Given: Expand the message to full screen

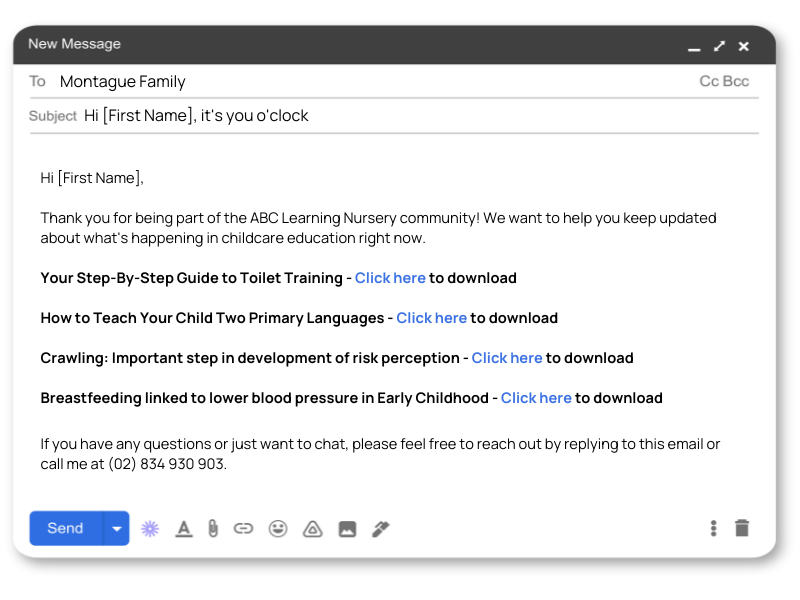Looking at the screenshot, I should (719, 46).
